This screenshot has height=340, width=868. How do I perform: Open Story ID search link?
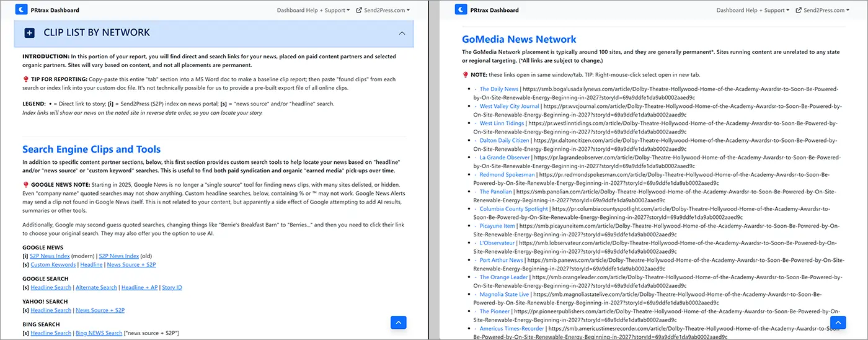click(x=172, y=287)
